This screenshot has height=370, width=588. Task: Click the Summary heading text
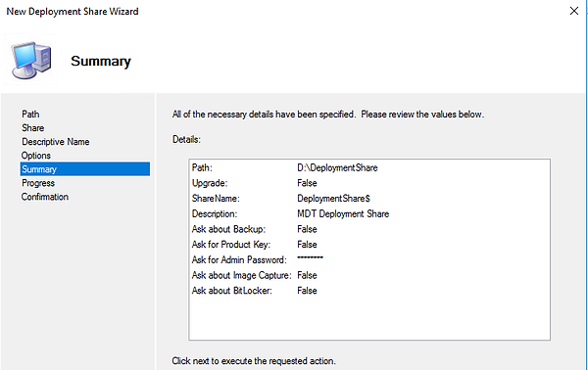(101, 61)
